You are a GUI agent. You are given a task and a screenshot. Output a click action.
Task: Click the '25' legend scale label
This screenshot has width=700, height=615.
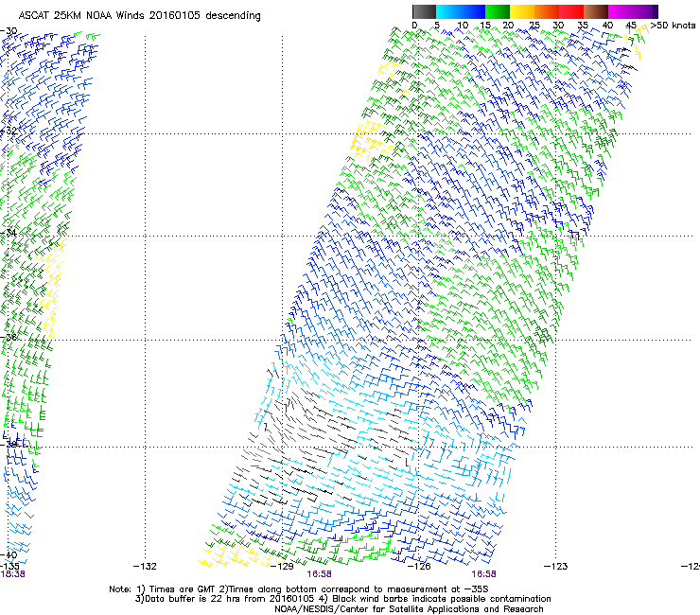[534, 26]
